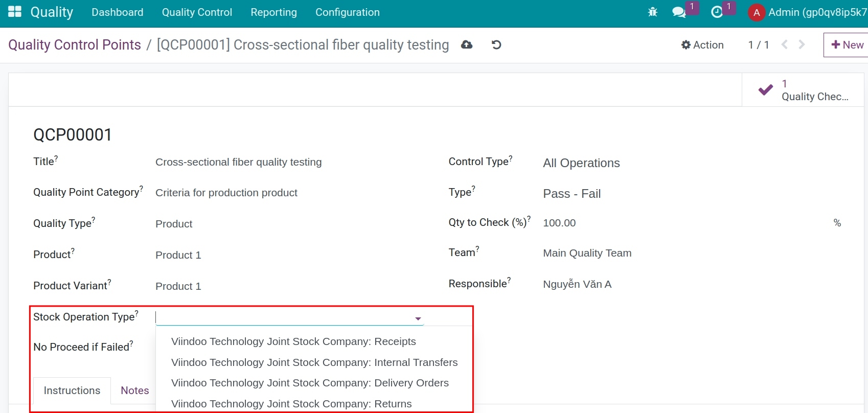Viewport: 868px width, 413px height.
Task: Choose the Delivery Orders option
Action: point(310,383)
